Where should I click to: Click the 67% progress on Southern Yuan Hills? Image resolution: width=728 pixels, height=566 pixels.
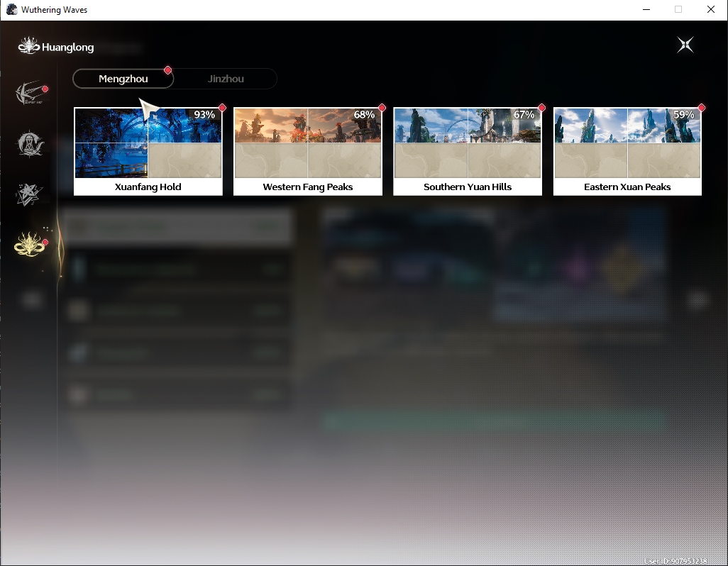524,115
